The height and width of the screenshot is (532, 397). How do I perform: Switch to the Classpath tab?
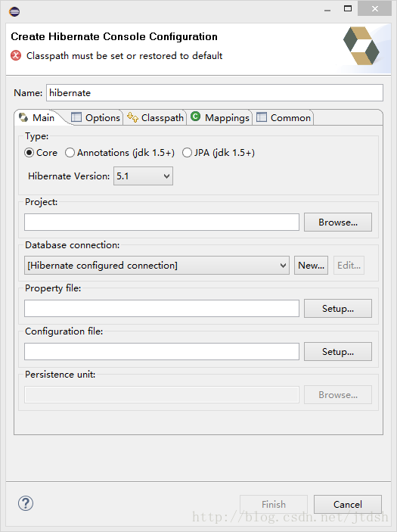(x=154, y=117)
